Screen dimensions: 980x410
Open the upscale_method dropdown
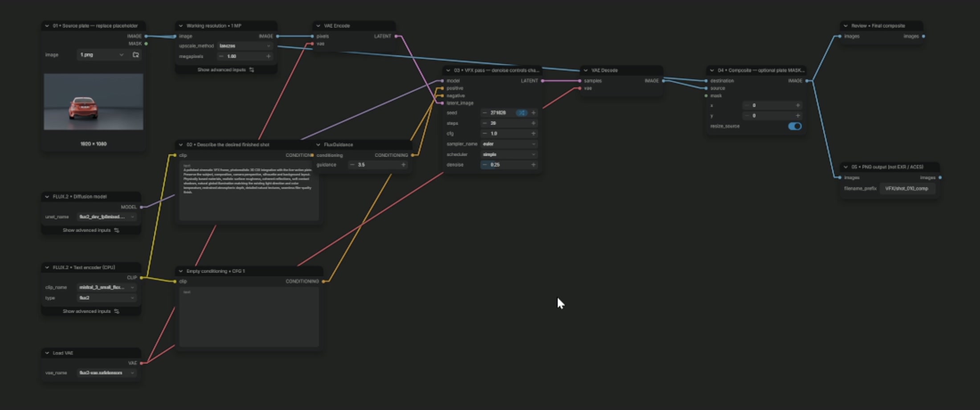(245, 46)
